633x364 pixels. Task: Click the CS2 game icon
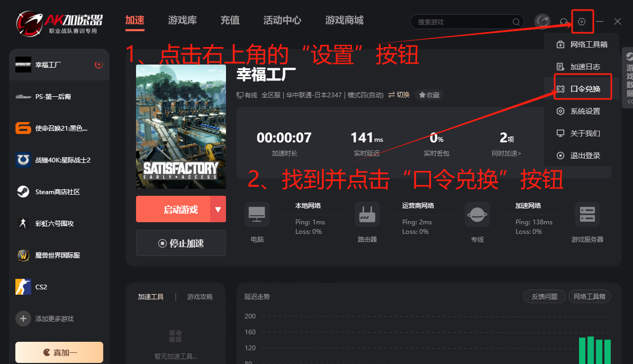[x=23, y=287]
